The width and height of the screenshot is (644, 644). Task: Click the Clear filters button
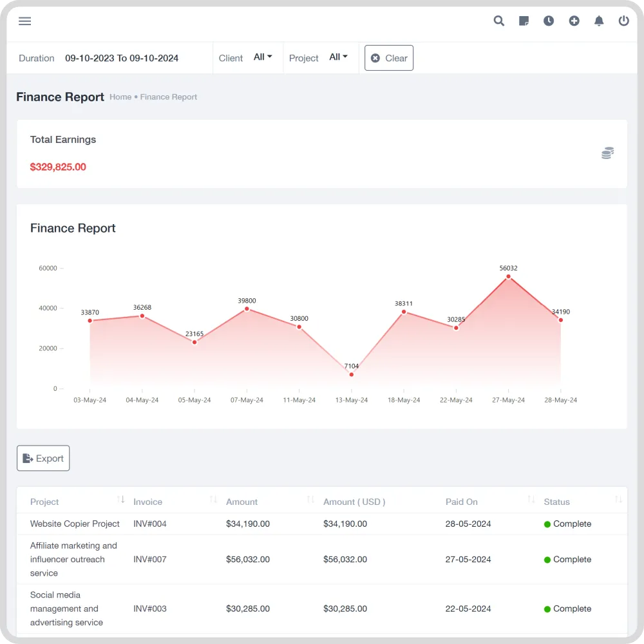[388, 57]
